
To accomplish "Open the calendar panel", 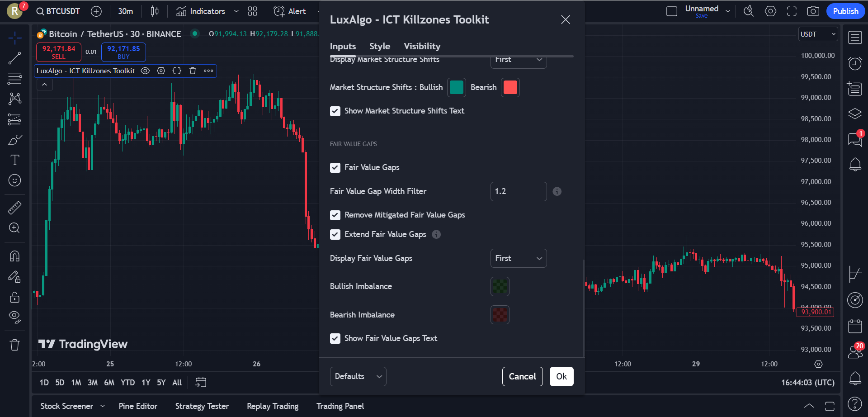I will click(855, 326).
